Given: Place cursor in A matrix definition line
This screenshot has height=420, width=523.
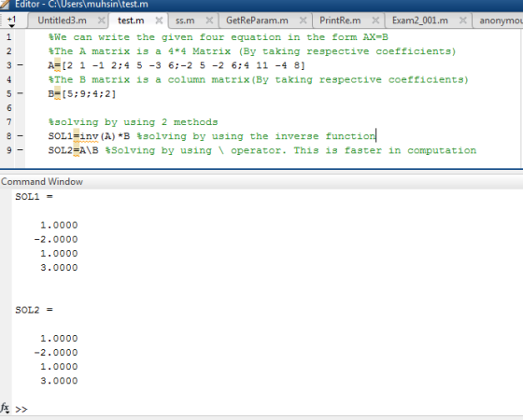Looking at the screenshot, I should click(x=177, y=65).
